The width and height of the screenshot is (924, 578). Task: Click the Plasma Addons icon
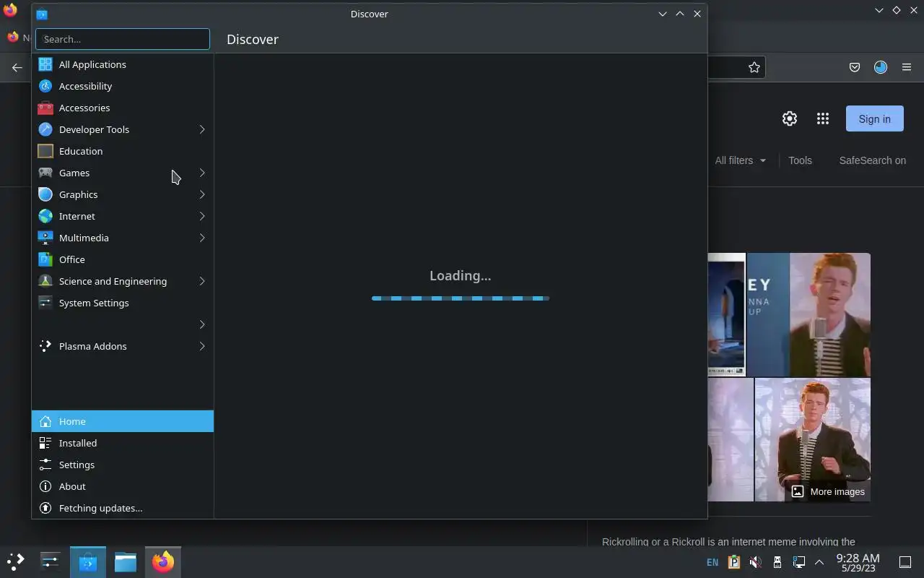pyautogui.click(x=45, y=346)
